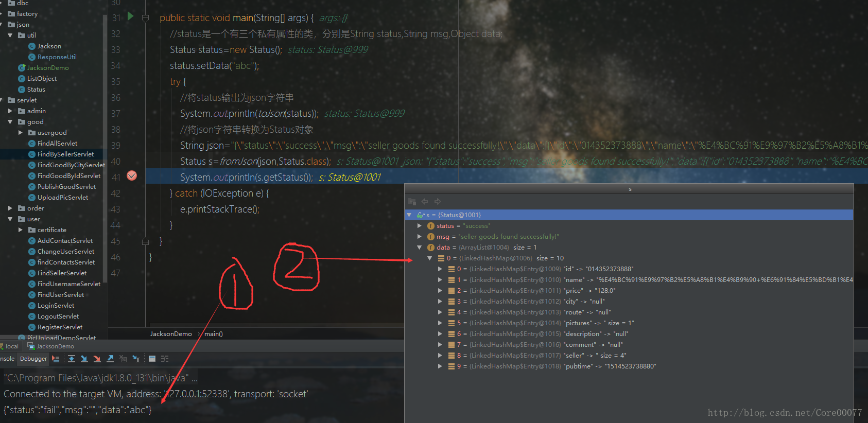Toggle the red breakpoint on line 41

pos(132,176)
